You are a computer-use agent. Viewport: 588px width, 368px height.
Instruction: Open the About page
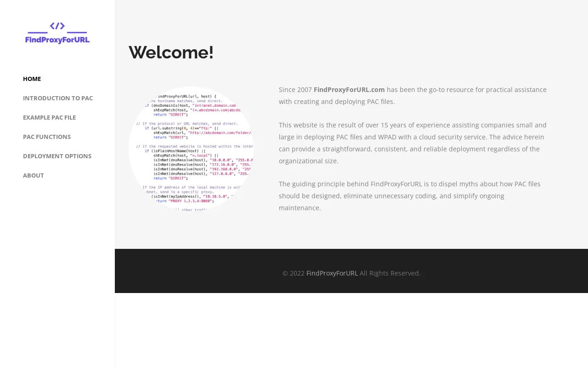[34, 175]
